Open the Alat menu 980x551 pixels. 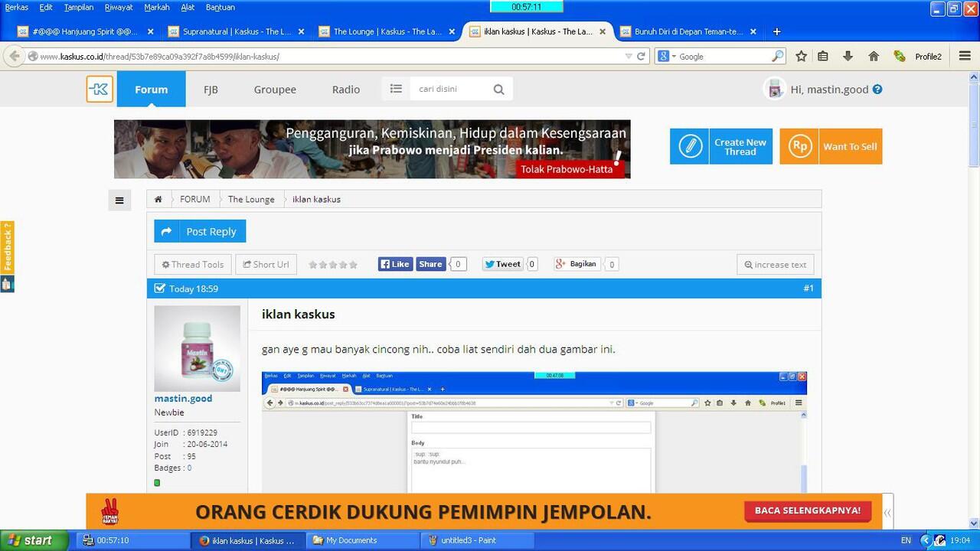pyautogui.click(x=188, y=7)
